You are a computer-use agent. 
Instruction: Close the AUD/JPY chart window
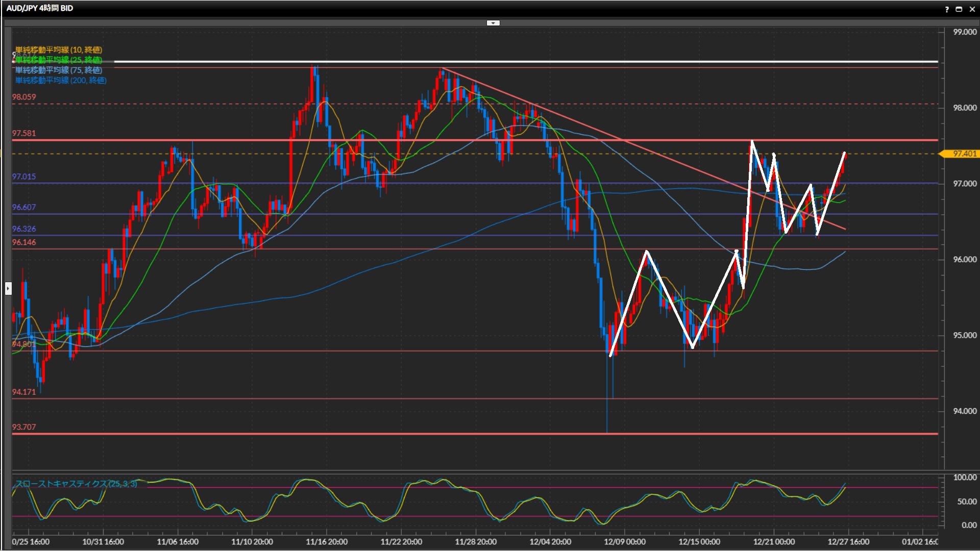click(972, 9)
